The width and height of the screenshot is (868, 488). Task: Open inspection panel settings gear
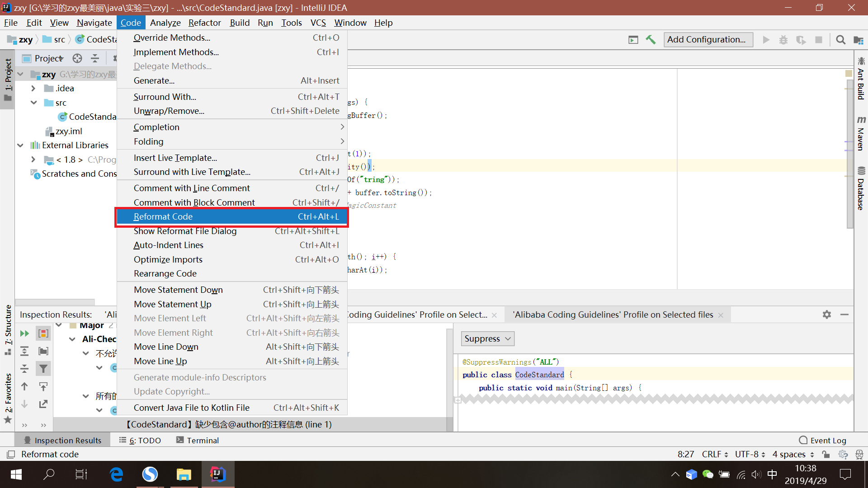pos(827,314)
